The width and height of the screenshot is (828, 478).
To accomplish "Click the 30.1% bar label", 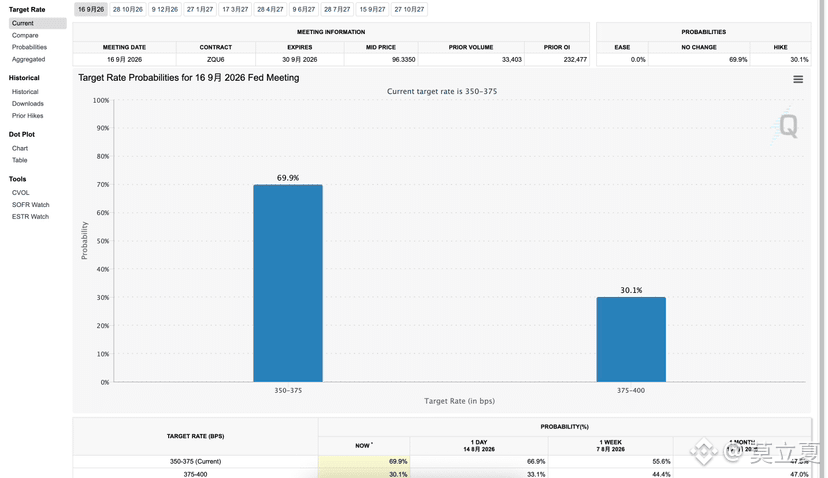I will pos(631,290).
